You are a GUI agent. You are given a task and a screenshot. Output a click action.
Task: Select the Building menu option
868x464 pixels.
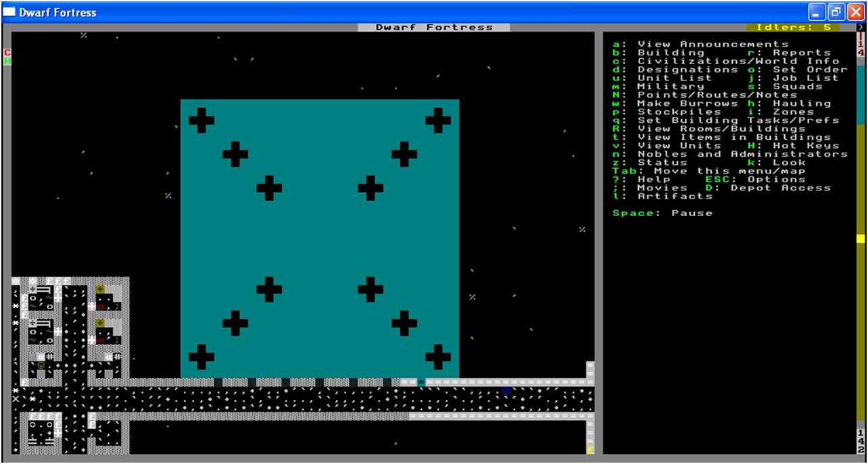coord(658,53)
